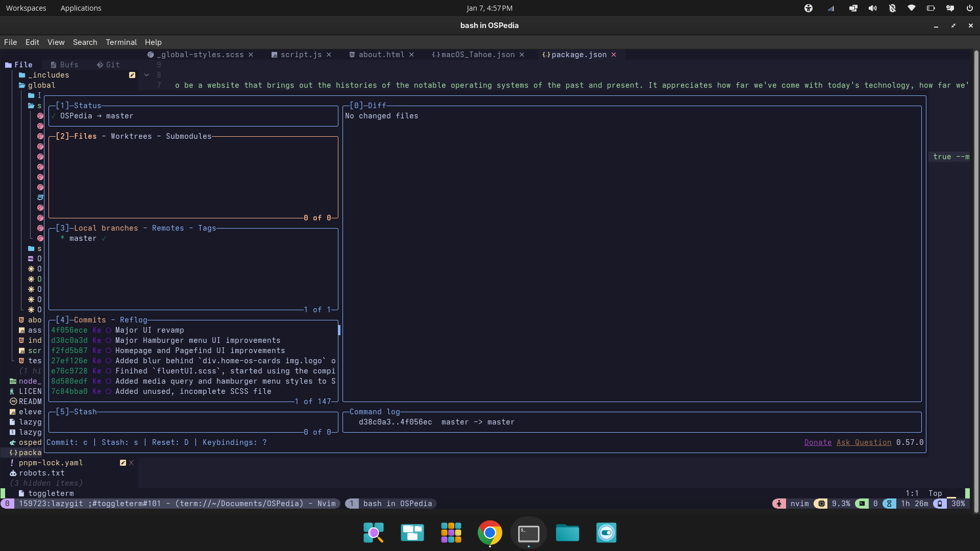The width and height of the screenshot is (980, 551).
Task: Collapse the global folder
Action: [41, 85]
